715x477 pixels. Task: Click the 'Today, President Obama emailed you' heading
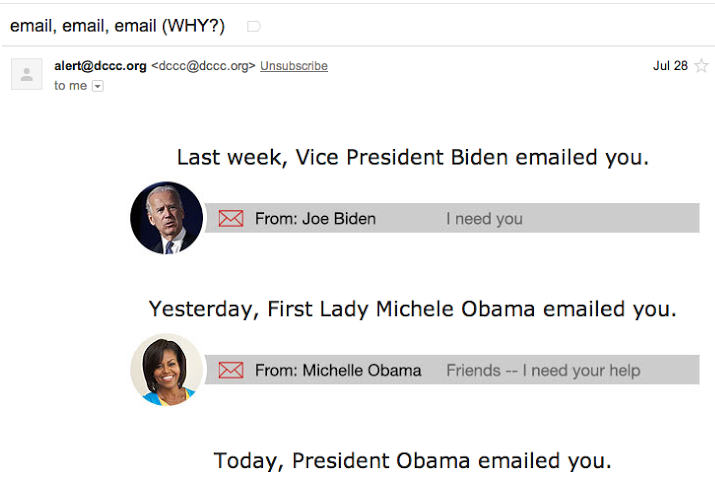click(413, 461)
